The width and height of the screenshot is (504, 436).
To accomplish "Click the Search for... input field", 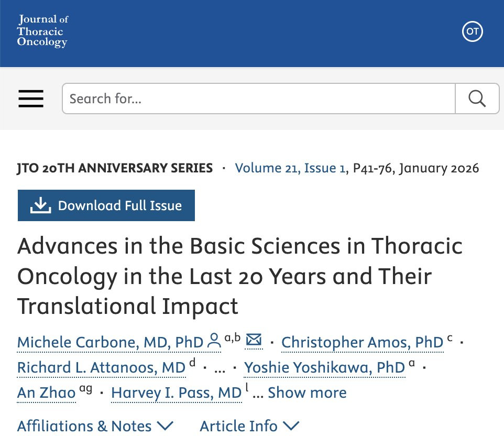I will point(258,99).
